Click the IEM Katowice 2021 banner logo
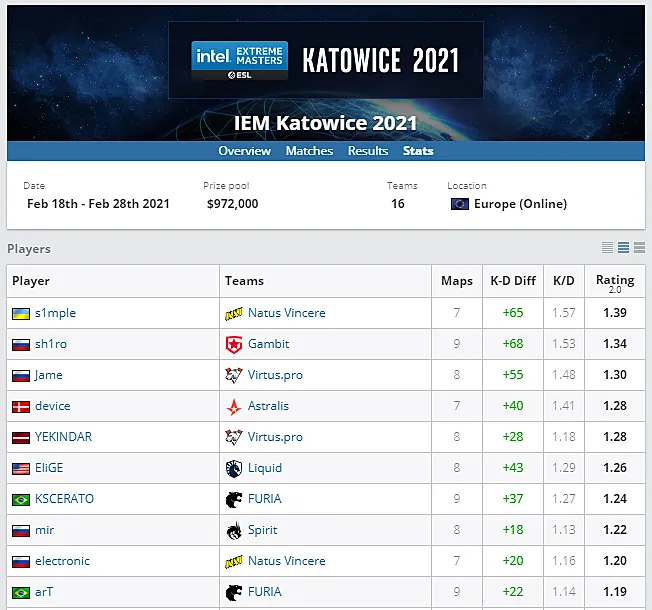 326,60
